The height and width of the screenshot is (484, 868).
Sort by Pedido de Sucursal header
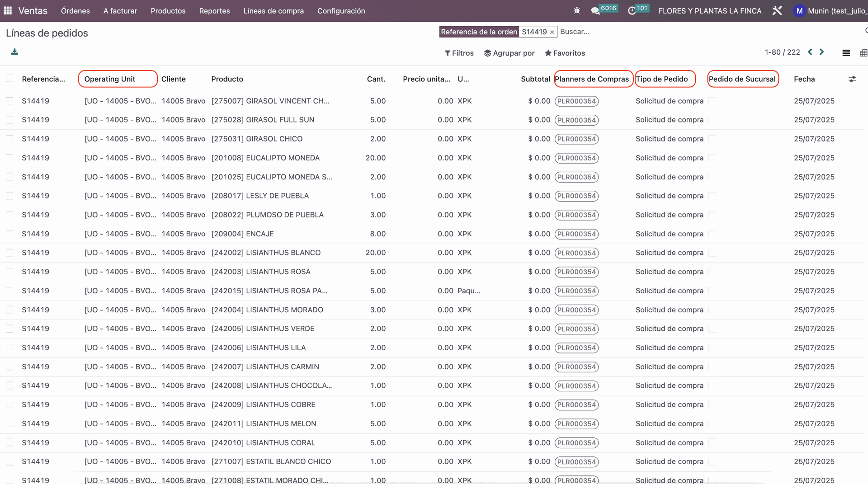point(742,79)
